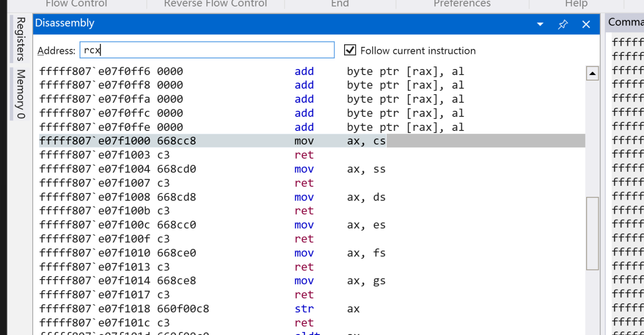Select the mov ax, ss instruction line
The image size is (644, 335).
(x=211, y=169)
